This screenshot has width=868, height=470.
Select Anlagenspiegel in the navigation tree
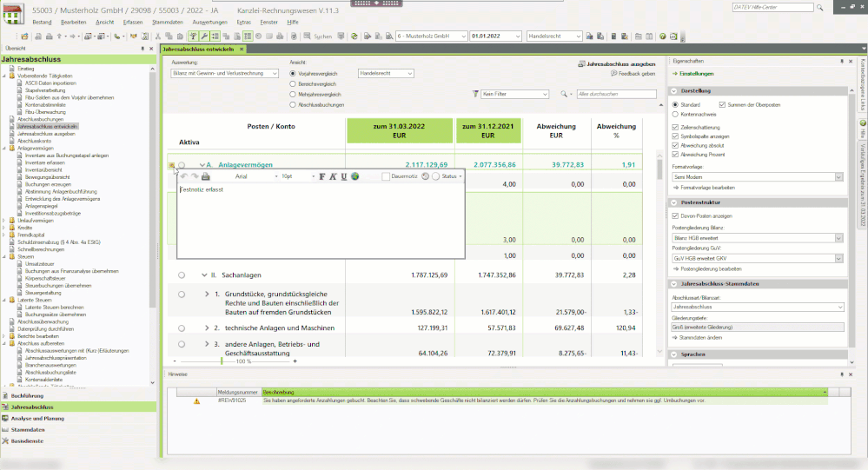point(41,206)
